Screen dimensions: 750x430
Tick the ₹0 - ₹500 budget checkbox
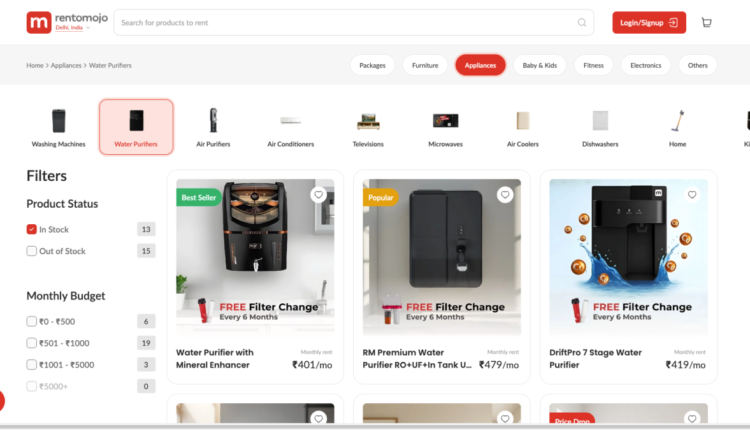coord(32,321)
